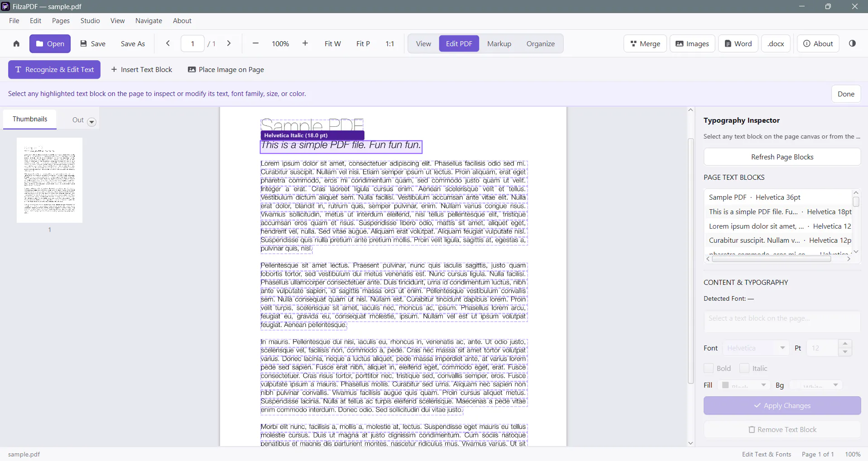The width and height of the screenshot is (868, 461).
Task: Click Remove Text Block trash button
Action: [782, 430]
